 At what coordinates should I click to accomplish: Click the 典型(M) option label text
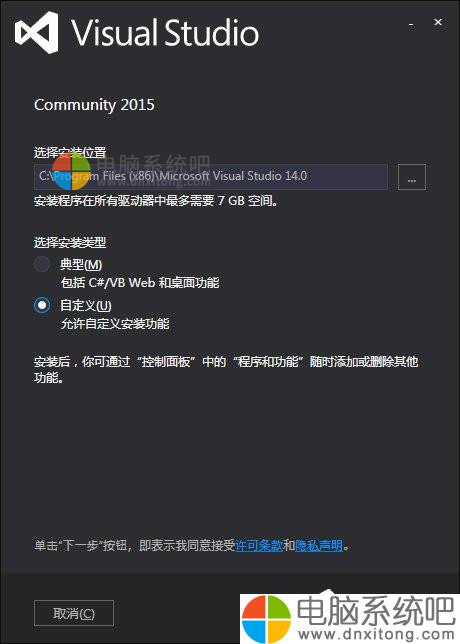click(81, 264)
